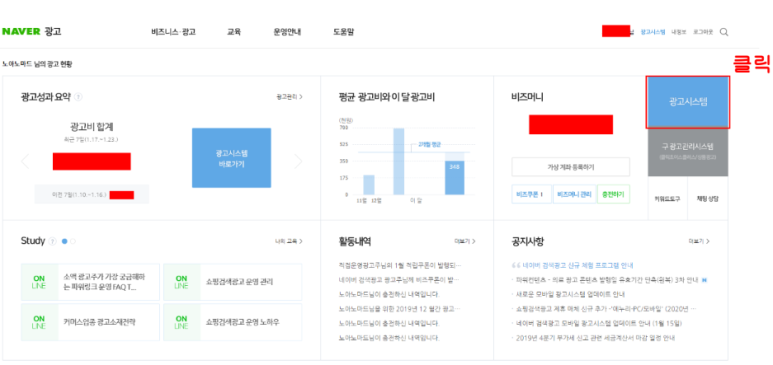Click the blue 광고시스템 tile
773x365 pixels.
(x=688, y=102)
